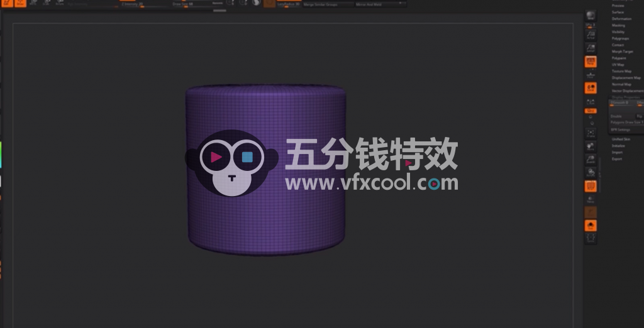This screenshot has width=644, height=328.
Task: Expand the Polygroups subpalette
Action: pyautogui.click(x=620, y=38)
